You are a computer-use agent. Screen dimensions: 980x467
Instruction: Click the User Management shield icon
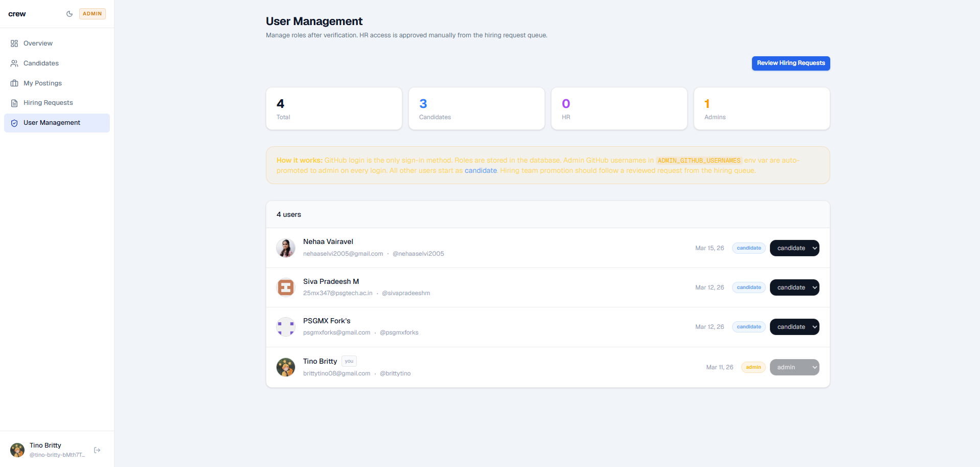pyautogui.click(x=14, y=123)
